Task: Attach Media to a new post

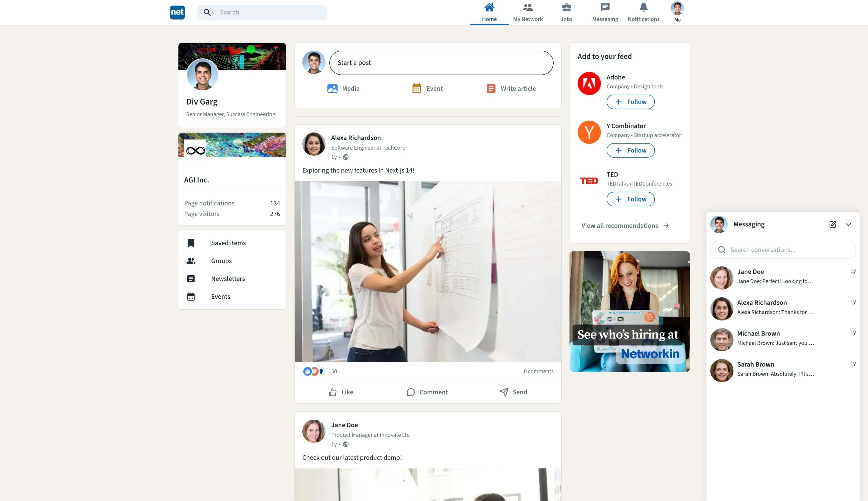Action: (343, 88)
